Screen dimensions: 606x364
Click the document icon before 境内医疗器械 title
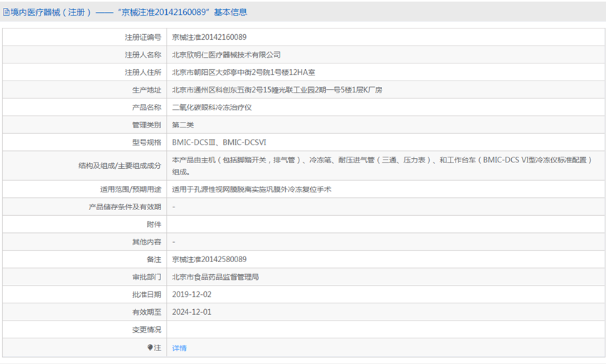click(x=6, y=12)
